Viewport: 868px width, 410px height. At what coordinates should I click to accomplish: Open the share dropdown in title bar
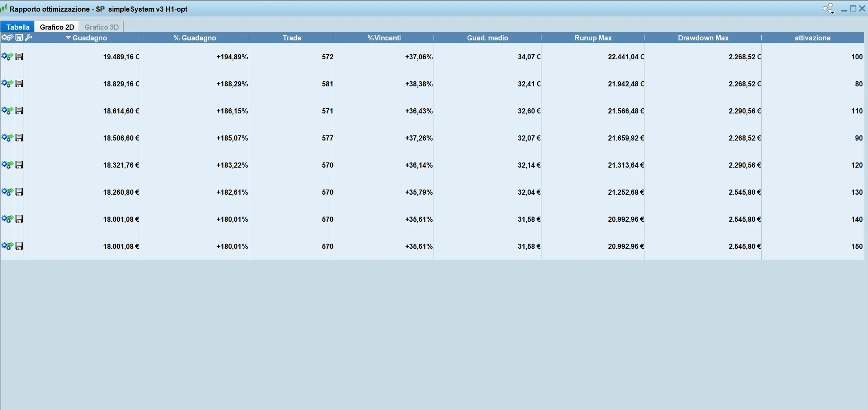(828, 9)
